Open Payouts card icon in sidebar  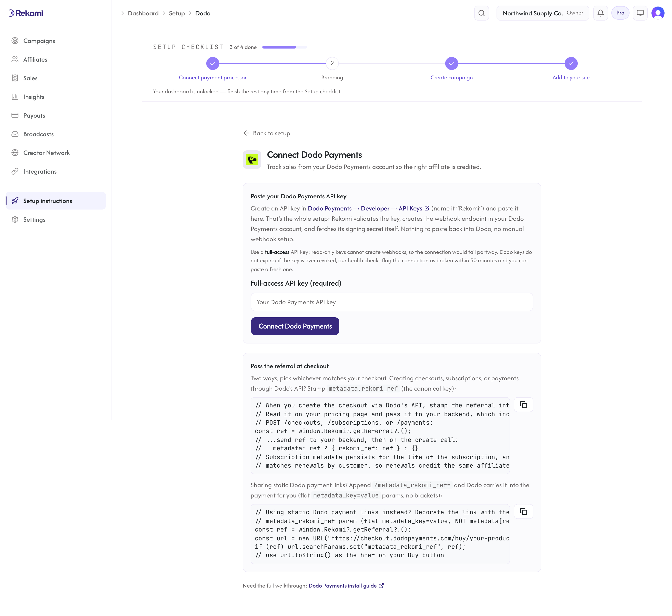[x=15, y=115]
